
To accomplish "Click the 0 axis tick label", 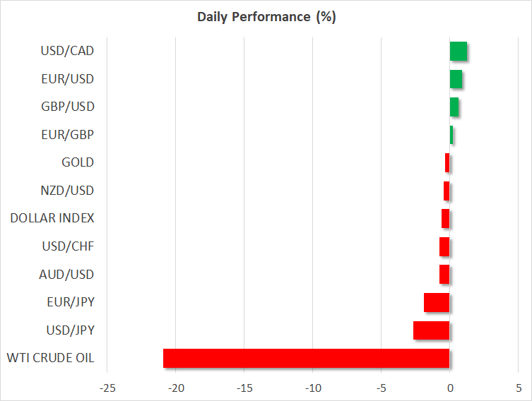I will [x=449, y=388].
